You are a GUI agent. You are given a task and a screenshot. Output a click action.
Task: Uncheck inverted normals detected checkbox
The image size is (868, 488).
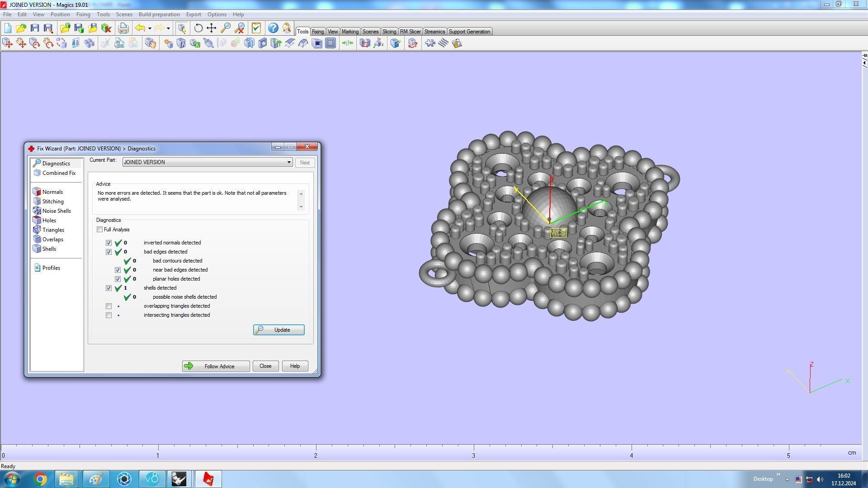tap(109, 243)
